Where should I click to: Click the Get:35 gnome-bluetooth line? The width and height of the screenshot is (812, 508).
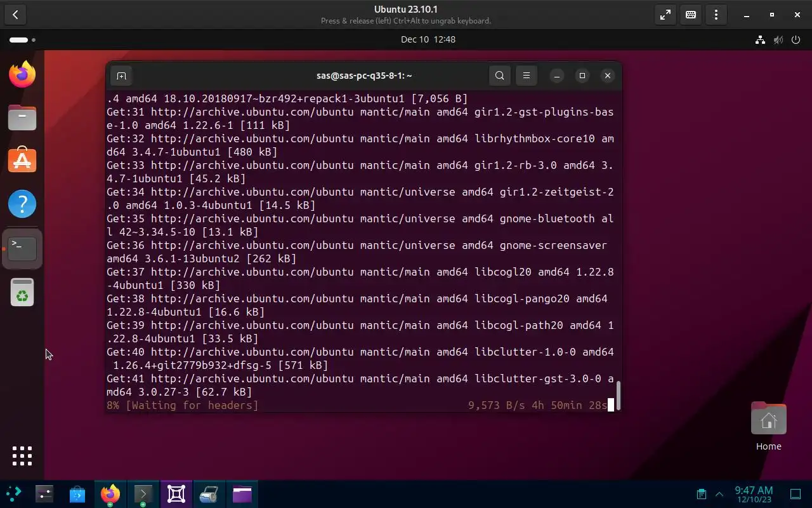[x=360, y=225]
